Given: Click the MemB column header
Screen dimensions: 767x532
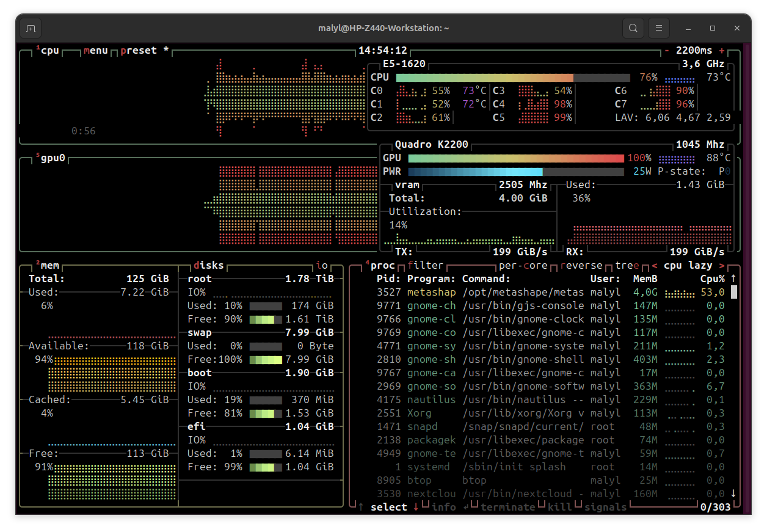Looking at the screenshot, I should (645, 279).
